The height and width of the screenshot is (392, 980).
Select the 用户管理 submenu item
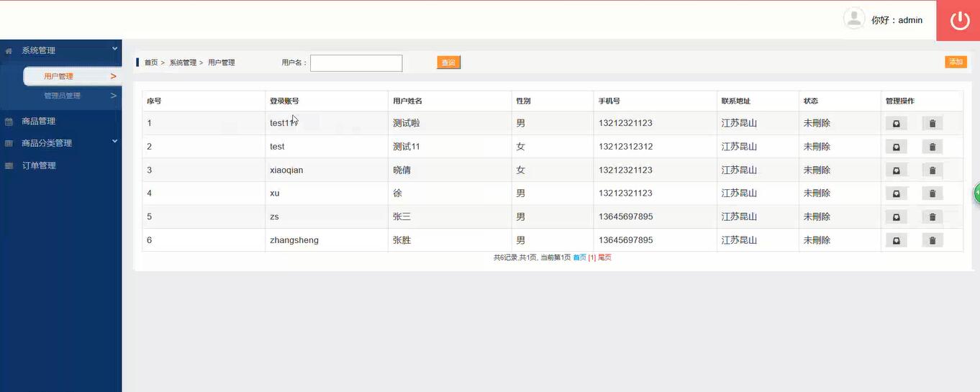pyautogui.click(x=58, y=76)
